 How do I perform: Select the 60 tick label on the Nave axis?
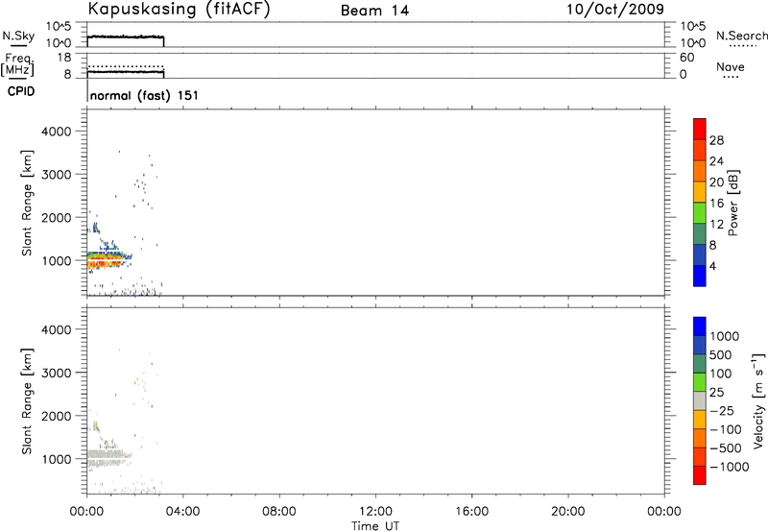(x=686, y=58)
